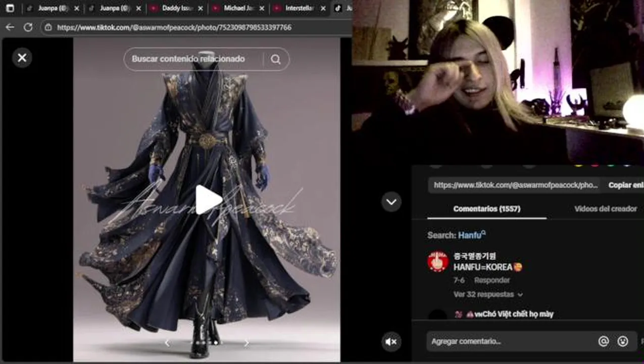Click the Korean username above HANFU=KOREA comment

(x=475, y=256)
